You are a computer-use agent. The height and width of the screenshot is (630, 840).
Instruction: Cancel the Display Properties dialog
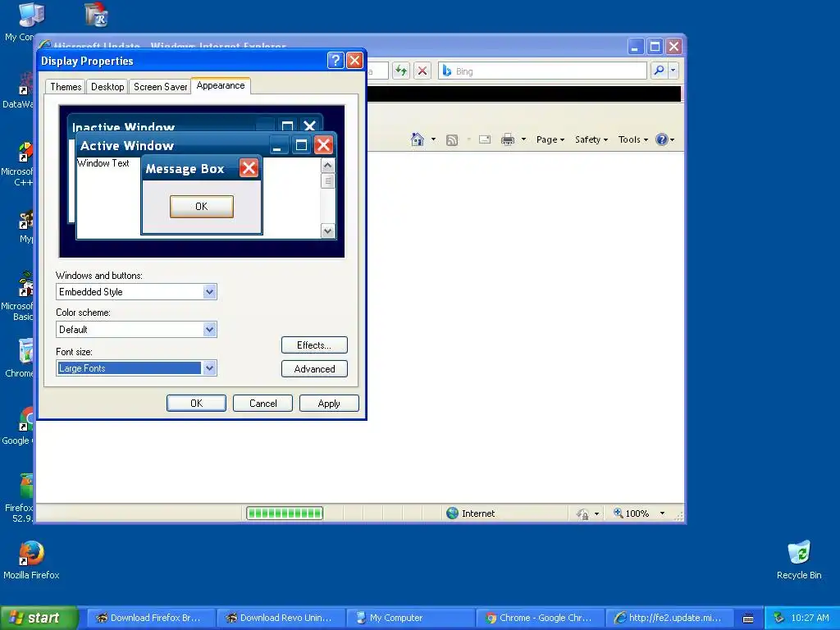point(263,404)
